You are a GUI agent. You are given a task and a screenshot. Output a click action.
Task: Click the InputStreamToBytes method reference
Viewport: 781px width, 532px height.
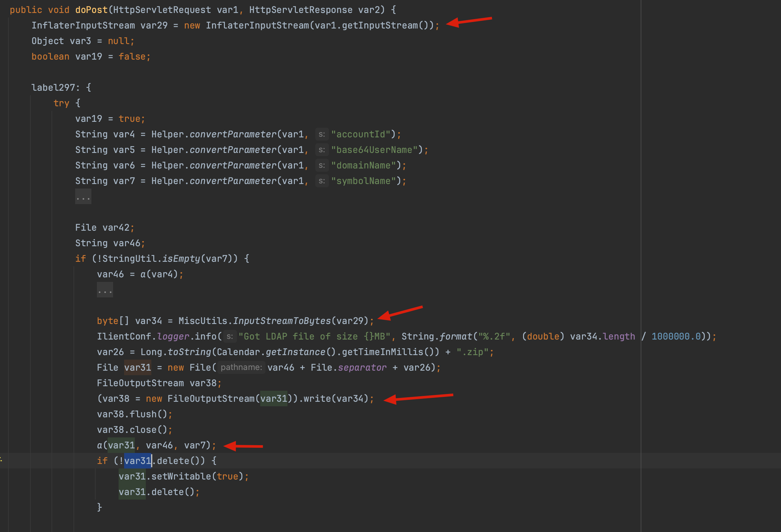282,321
